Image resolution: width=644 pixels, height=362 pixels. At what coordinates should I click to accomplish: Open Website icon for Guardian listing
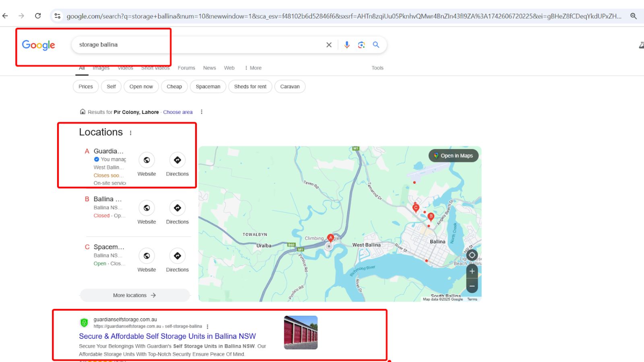tap(147, 160)
